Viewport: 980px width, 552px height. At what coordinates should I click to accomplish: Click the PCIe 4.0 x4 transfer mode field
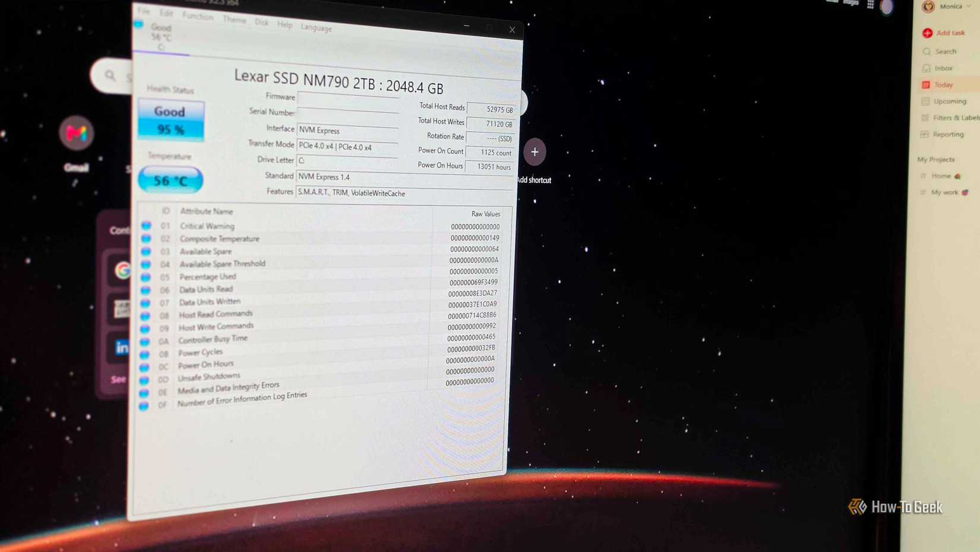click(x=347, y=146)
